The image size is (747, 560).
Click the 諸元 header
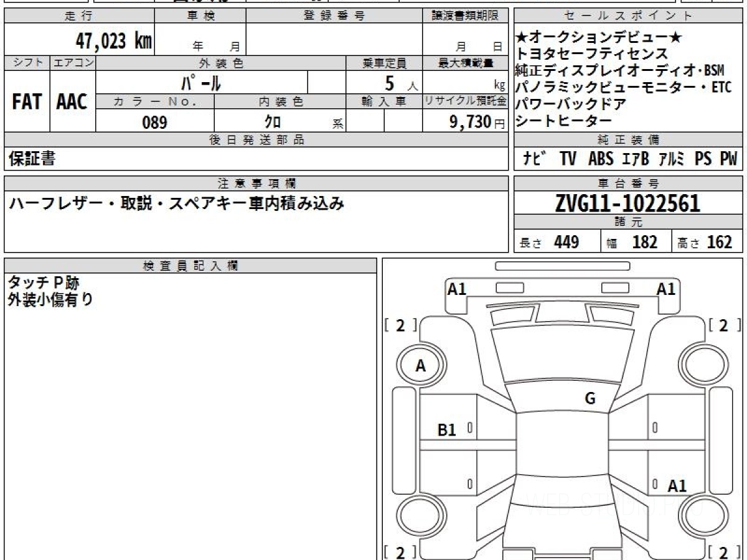pyautogui.click(x=629, y=223)
